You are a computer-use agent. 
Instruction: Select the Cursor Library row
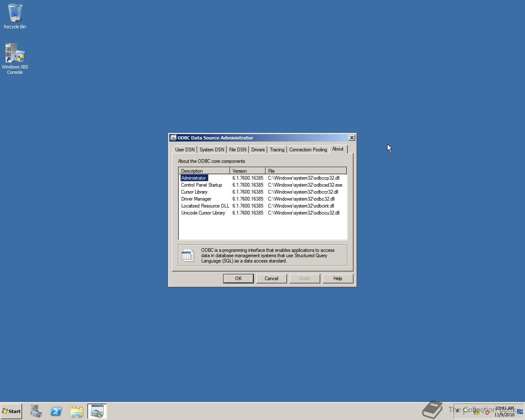pos(262,192)
